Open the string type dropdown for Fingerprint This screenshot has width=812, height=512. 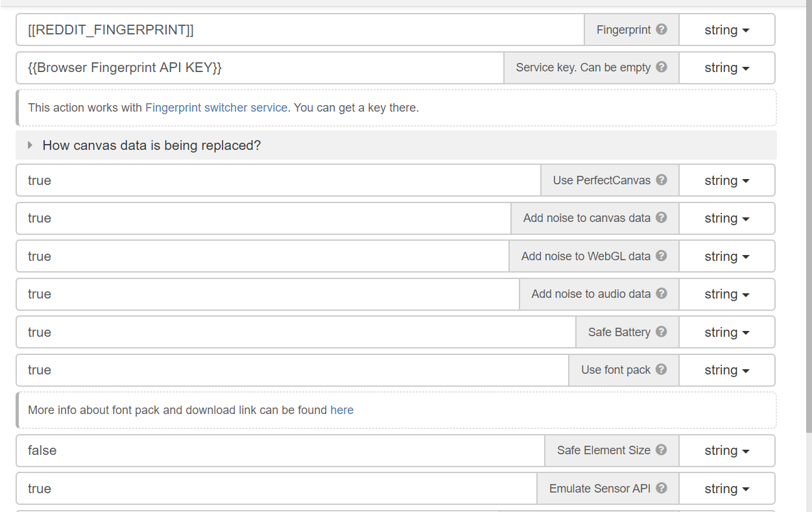(727, 29)
